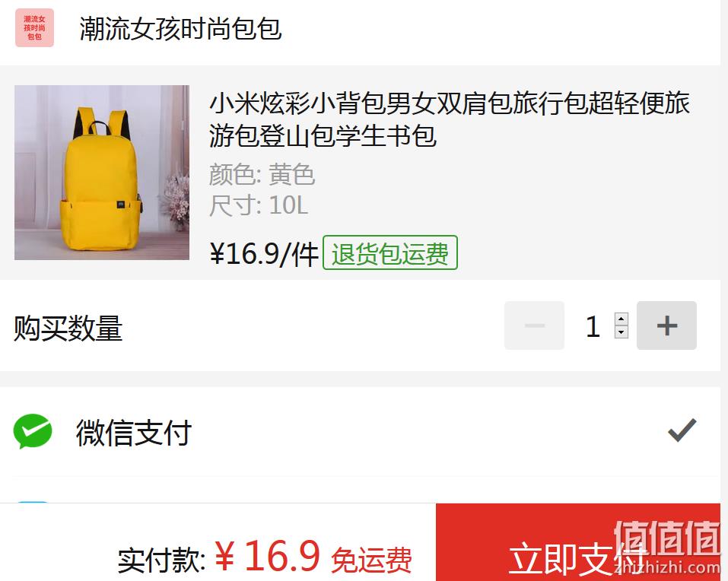Toggle the WeChat Pay checkmark
This screenshot has height=581, width=728.
point(682,430)
